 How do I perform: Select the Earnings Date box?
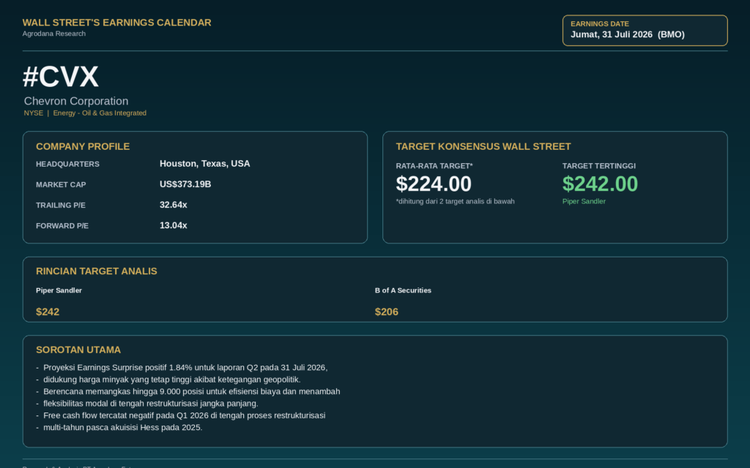point(645,30)
